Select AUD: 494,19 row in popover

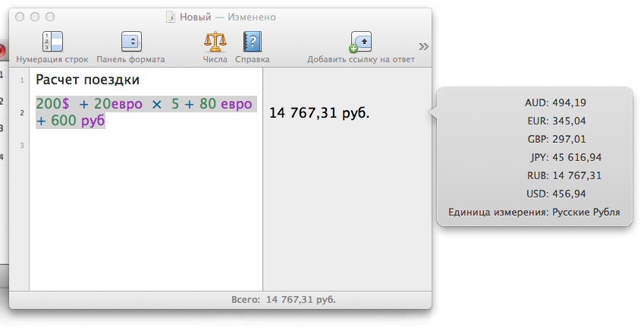[x=555, y=102]
